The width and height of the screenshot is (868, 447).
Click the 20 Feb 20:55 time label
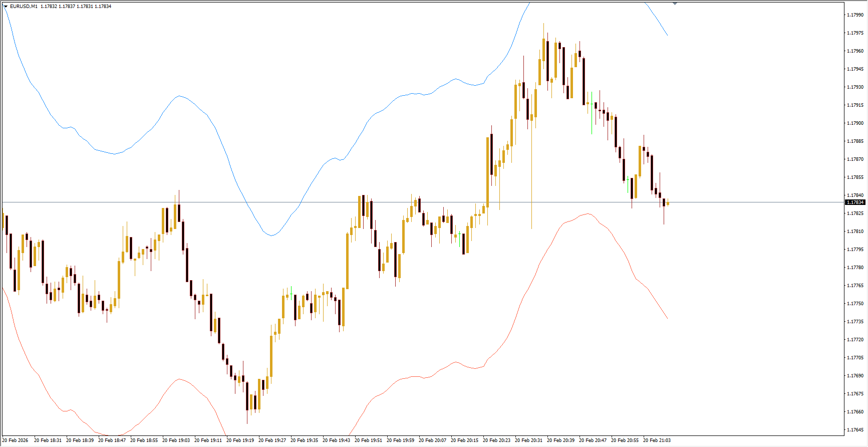pos(625,440)
